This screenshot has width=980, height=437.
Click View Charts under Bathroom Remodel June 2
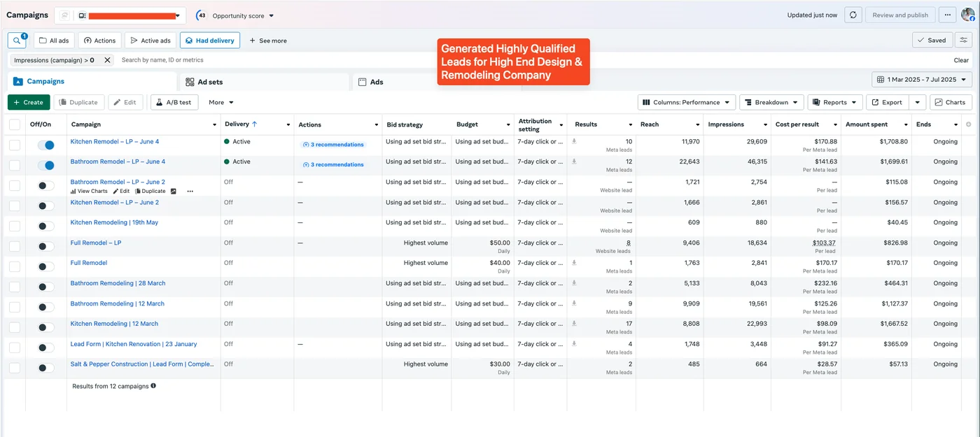pyautogui.click(x=89, y=191)
